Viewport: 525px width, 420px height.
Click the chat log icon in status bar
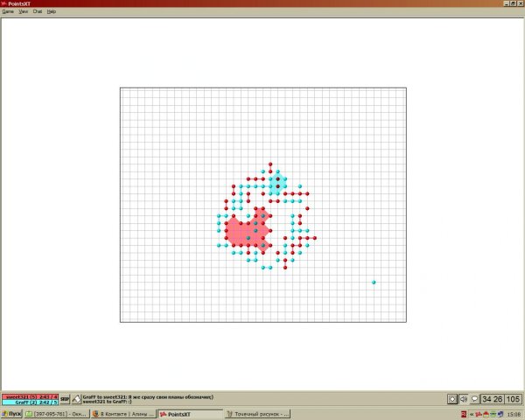(x=76, y=398)
